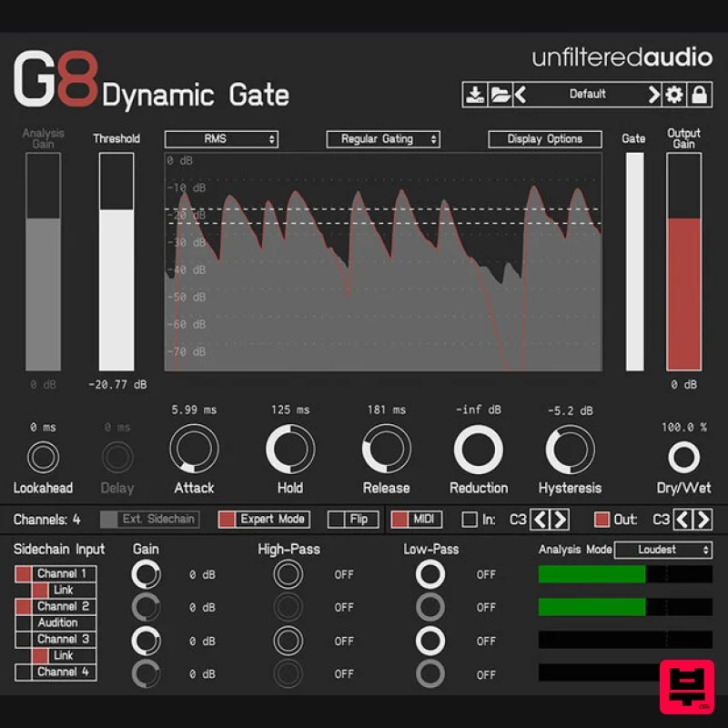This screenshot has width=728, height=728.
Task: Disable MIDI control
Action: point(416,519)
